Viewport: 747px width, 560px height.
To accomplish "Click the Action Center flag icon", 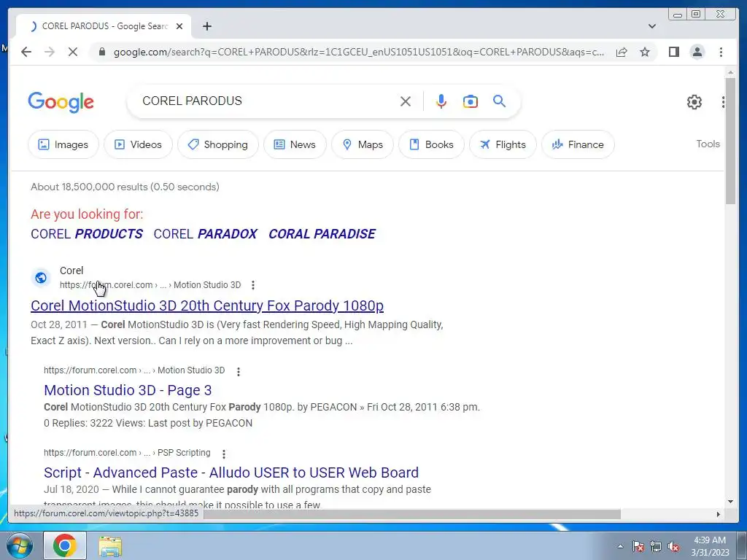I will [x=638, y=546].
